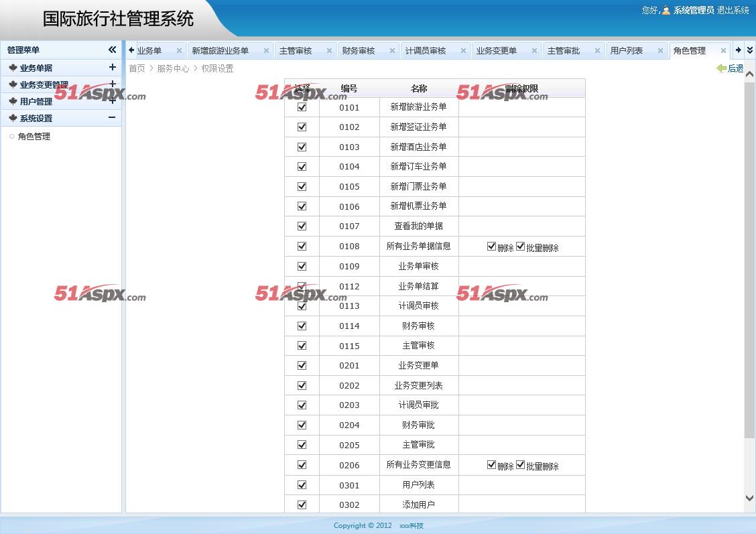The height and width of the screenshot is (534, 756).
Task: Toggle the 删除 checkbox in row 0108
Action: [491, 247]
